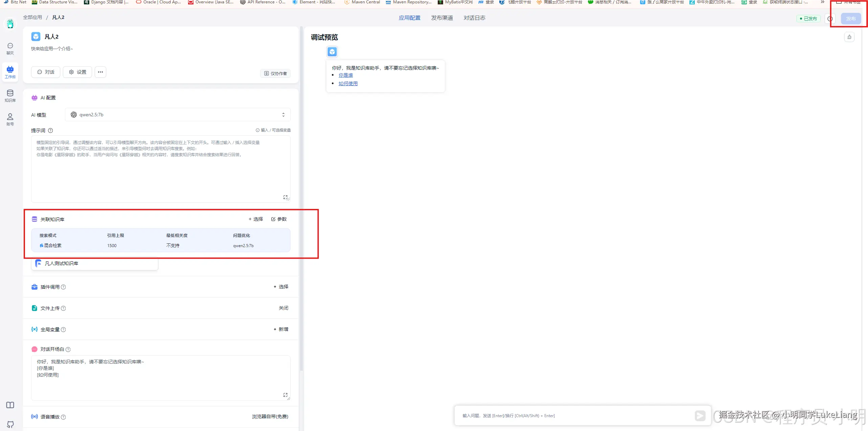
Task: Click the send message arrow button
Action: coord(700,415)
